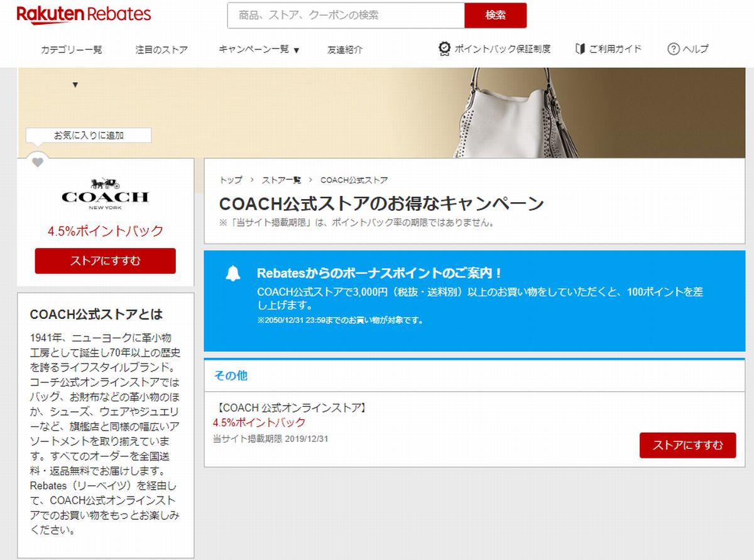
Task: Open 注目のストア menu item
Action: [161, 50]
